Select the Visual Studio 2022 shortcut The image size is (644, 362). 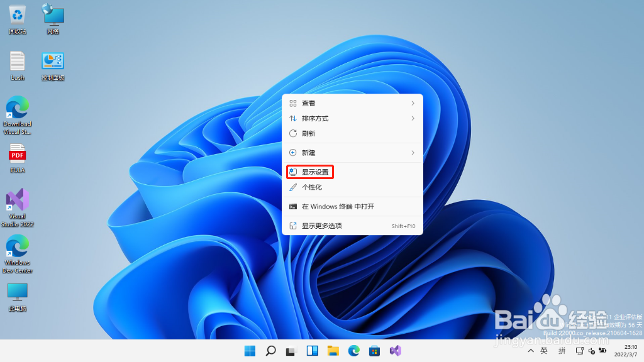point(17,207)
